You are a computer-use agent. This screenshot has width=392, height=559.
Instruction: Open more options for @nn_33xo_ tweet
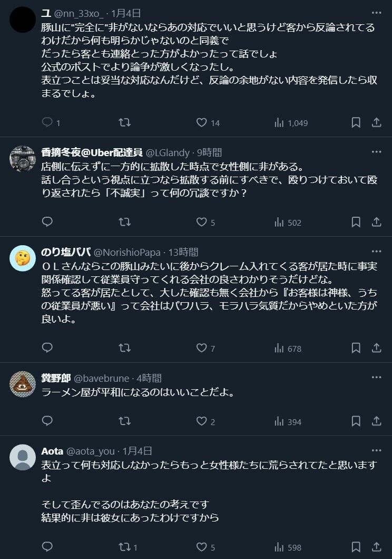(376, 12)
